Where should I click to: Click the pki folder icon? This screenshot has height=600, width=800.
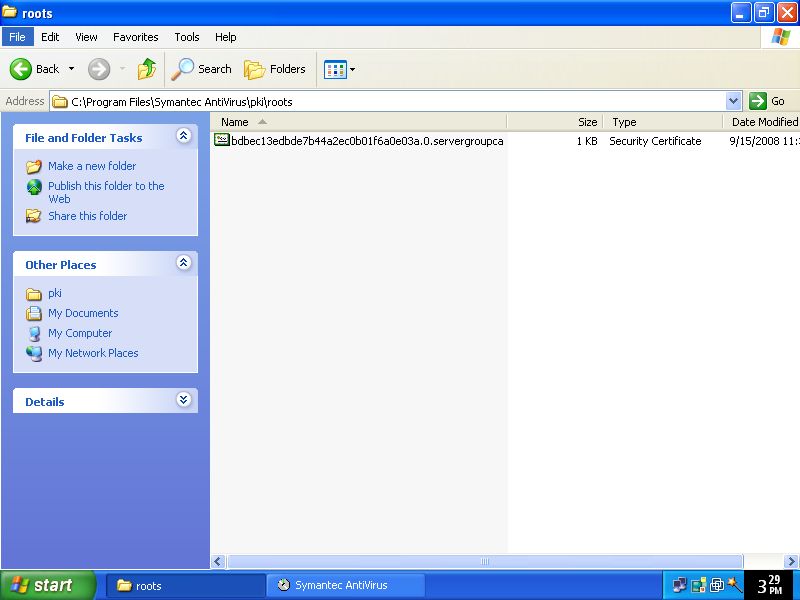pyautogui.click(x=34, y=294)
